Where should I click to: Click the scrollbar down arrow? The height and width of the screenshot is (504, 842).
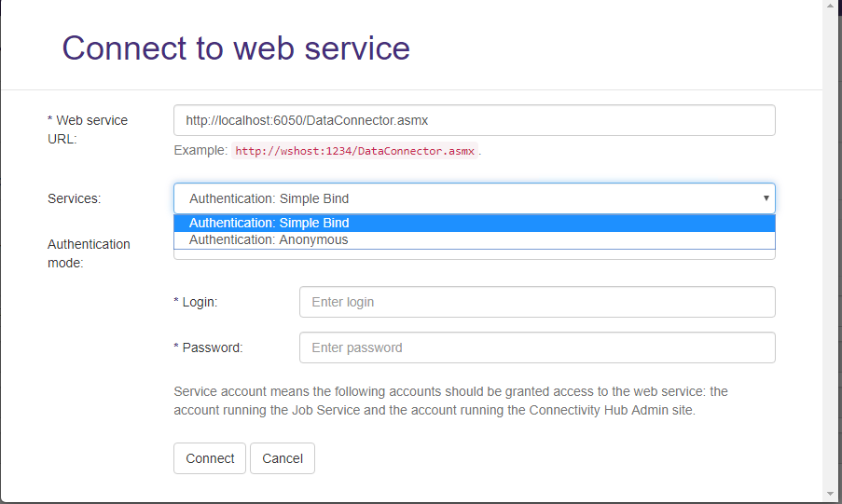(x=832, y=494)
